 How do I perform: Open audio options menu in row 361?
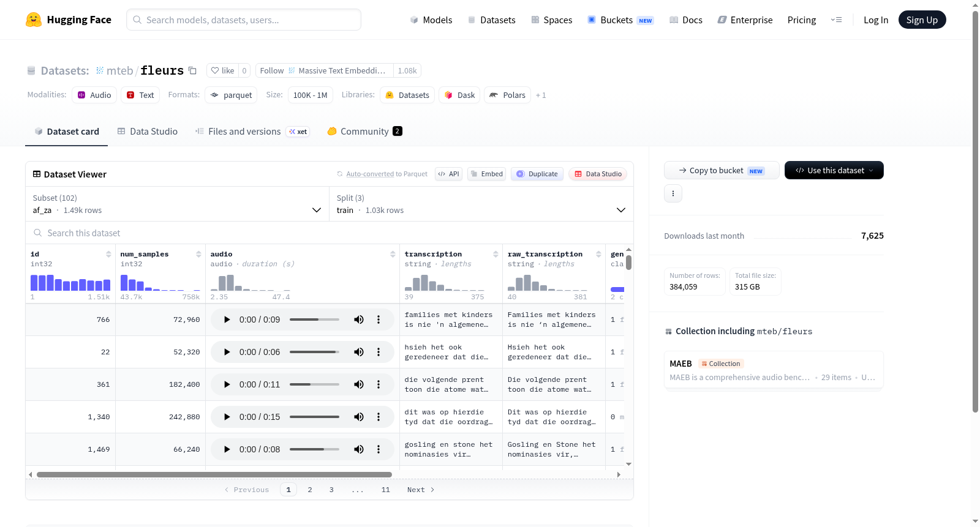point(379,384)
